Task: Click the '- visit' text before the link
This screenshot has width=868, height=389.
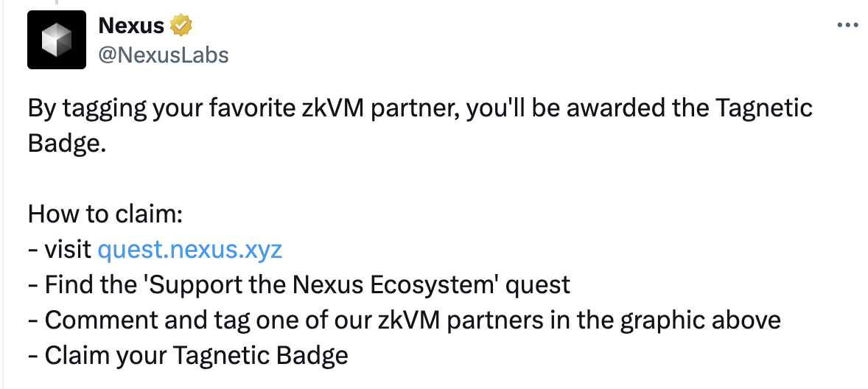Action: pos(61,250)
